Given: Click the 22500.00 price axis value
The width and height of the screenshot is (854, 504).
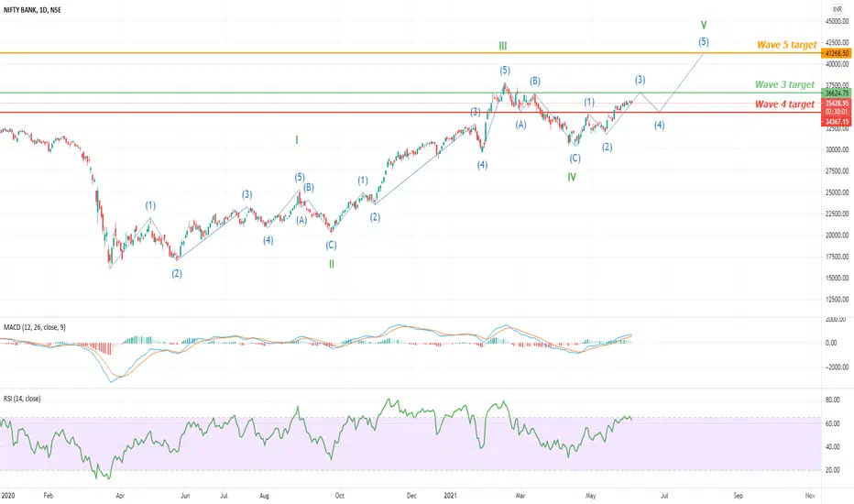Looking at the screenshot, I should (x=838, y=214).
